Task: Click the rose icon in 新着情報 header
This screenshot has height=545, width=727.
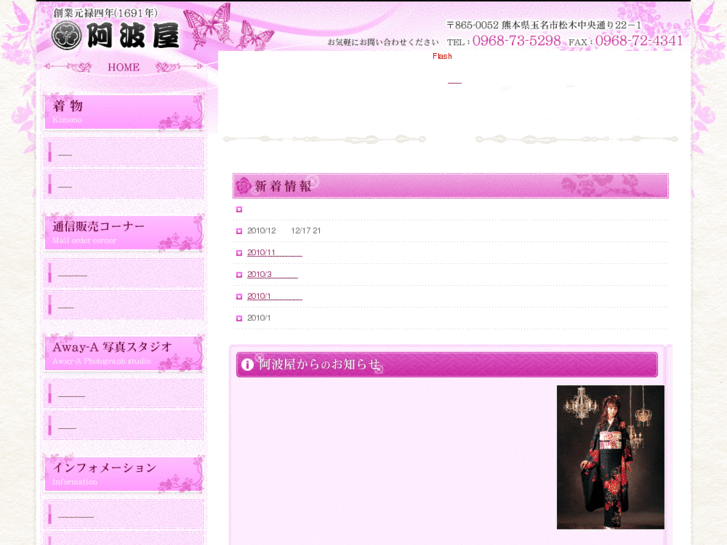Action: pos(243,186)
